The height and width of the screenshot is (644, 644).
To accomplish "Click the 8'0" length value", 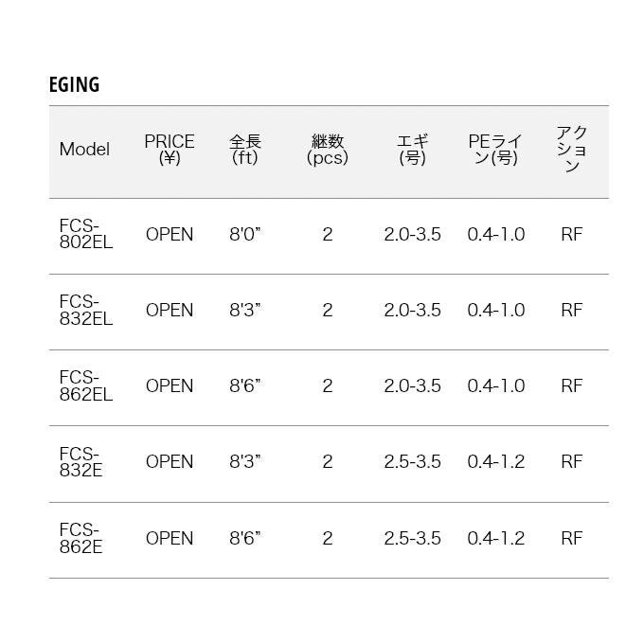I will (245, 234).
